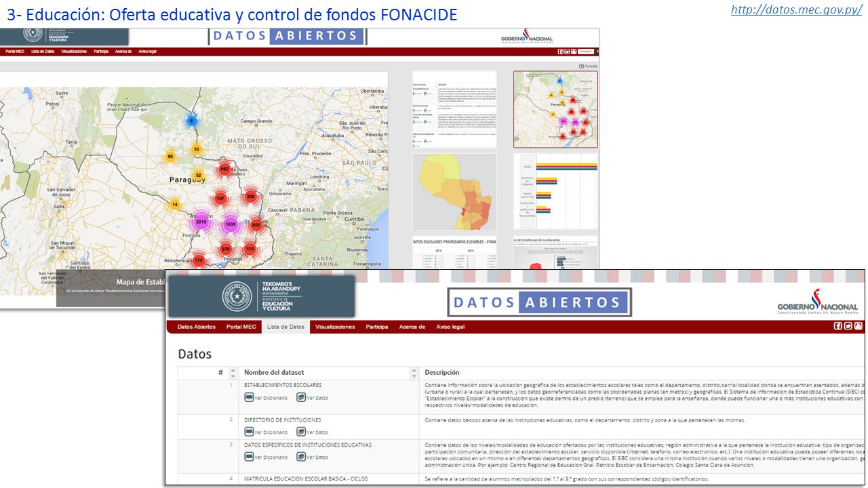Open Datos Abiertos menu in the Datos list window
The width and height of the screenshot is (868, 488).
197,327
